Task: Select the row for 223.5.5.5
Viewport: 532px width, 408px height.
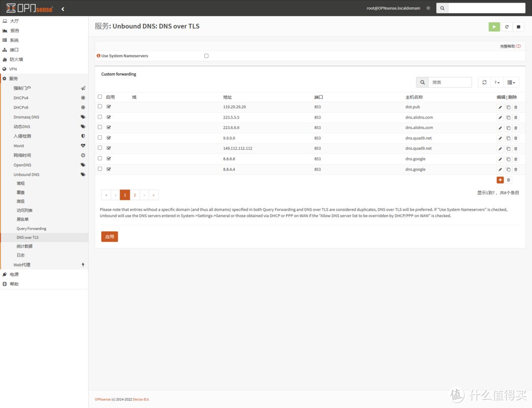Action: (100, 117)
